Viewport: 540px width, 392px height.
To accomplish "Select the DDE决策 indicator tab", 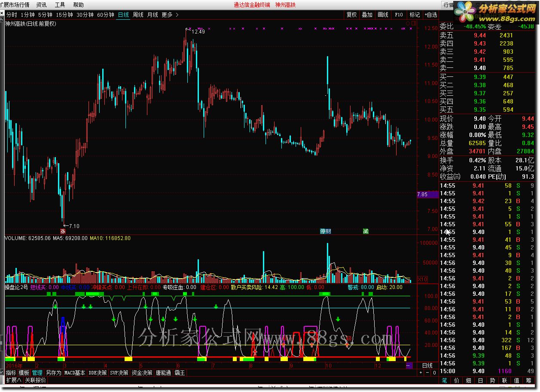I will (98, 373).
